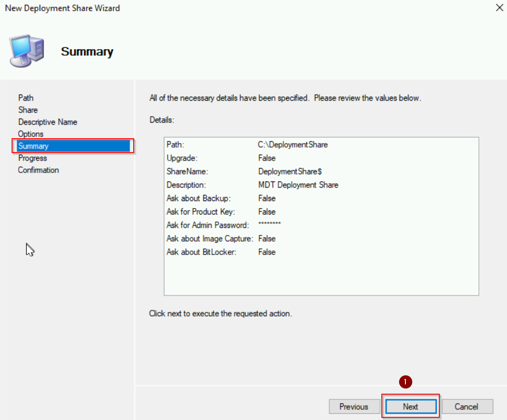Viewport: 507px width, 420px height.
Task: Click the Summary heading text
Action: click(x=87, y=51)
